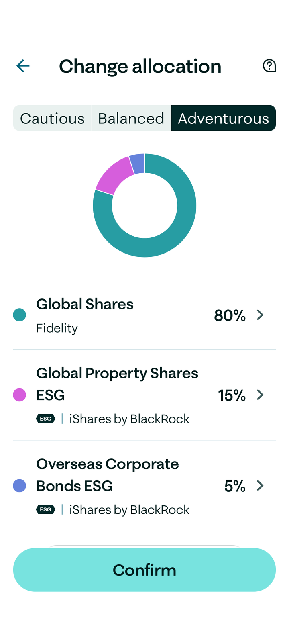289x644 pixels.
Task: Click the pink segment of donut chart
Action: click(114, 175)
